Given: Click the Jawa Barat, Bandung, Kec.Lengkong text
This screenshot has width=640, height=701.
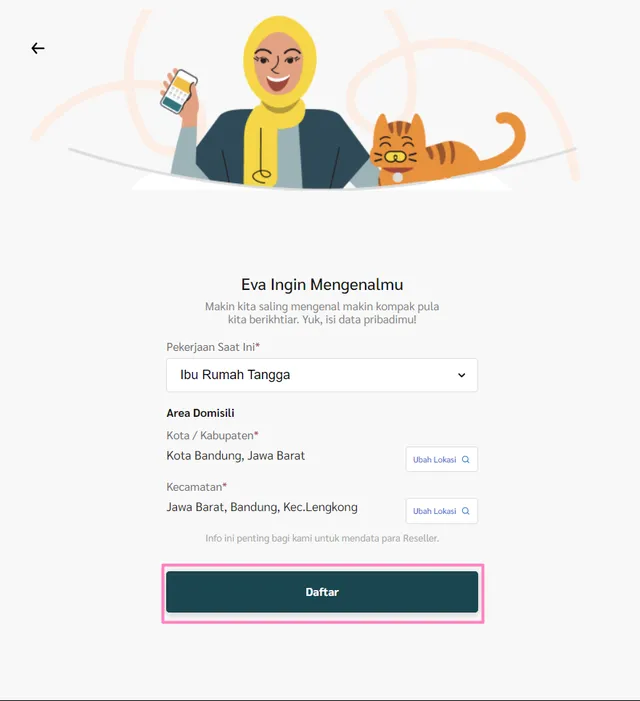Looking at the screenshot, I should (262, 507).
